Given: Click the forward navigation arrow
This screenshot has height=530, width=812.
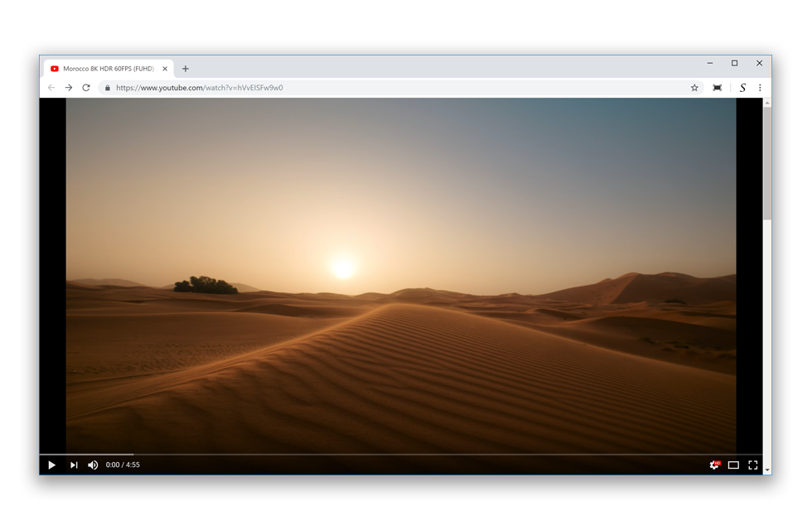Looking at the screenshot, I should (x=69, y=87).
